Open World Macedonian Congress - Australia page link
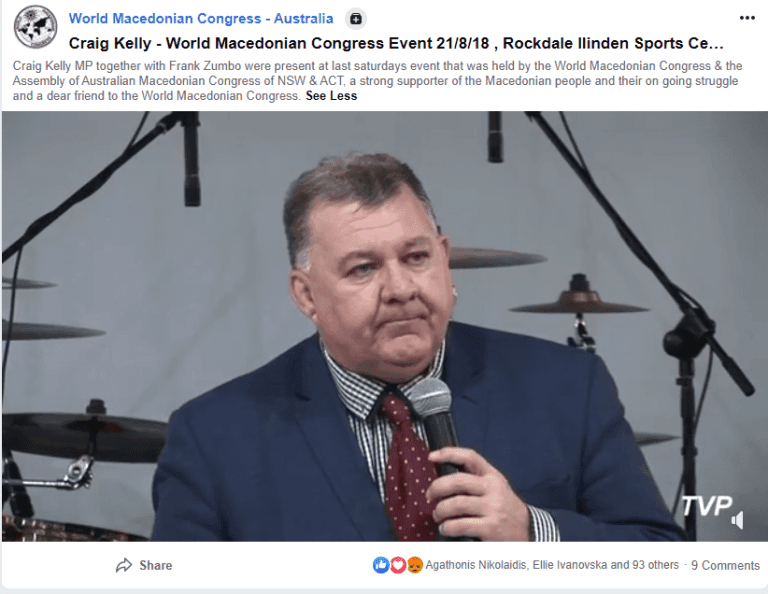The image size is (768, 594). pyautogui.click(x=201, y=19)
